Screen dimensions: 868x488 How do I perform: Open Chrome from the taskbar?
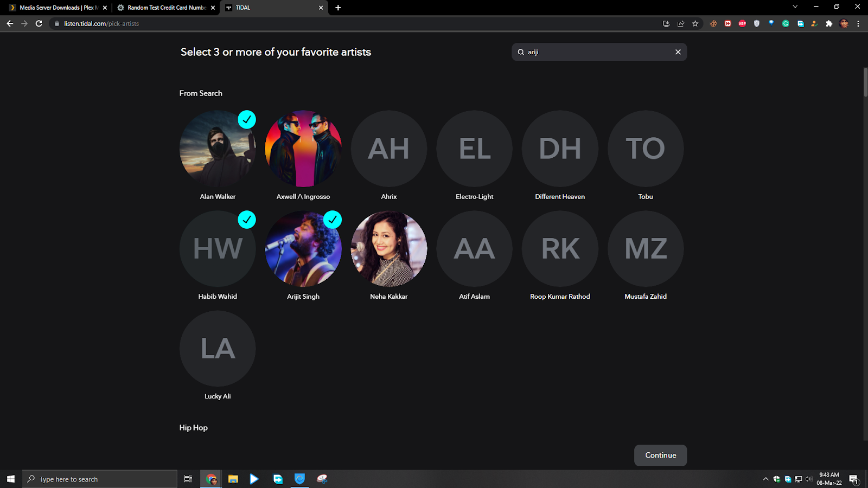click(211, 479)
